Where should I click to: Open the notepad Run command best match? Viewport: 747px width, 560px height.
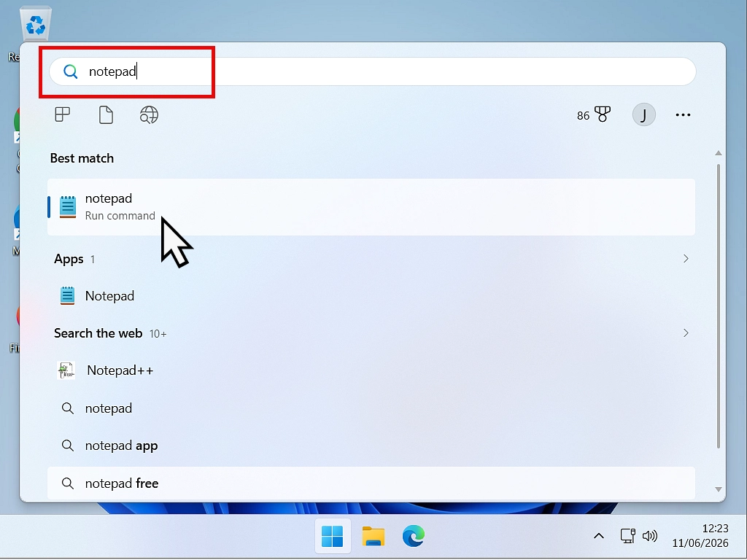(x=371, y=206)
